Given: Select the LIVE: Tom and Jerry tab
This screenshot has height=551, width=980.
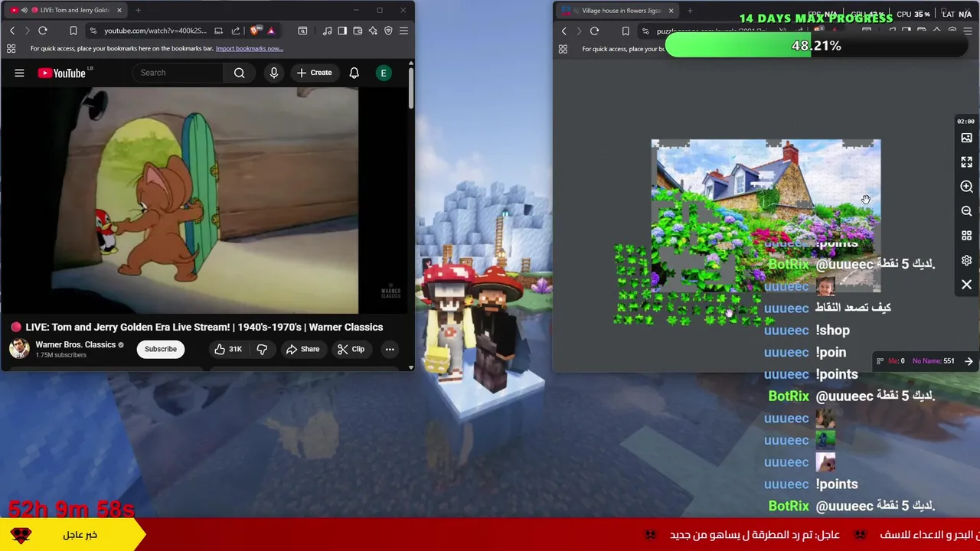Looking at the screenshot, I should click(x=66, y=10).
